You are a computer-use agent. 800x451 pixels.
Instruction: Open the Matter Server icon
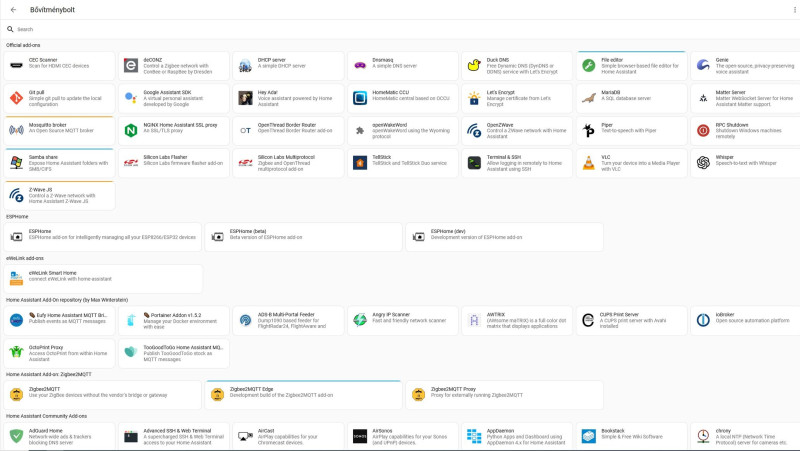[703, 98]
